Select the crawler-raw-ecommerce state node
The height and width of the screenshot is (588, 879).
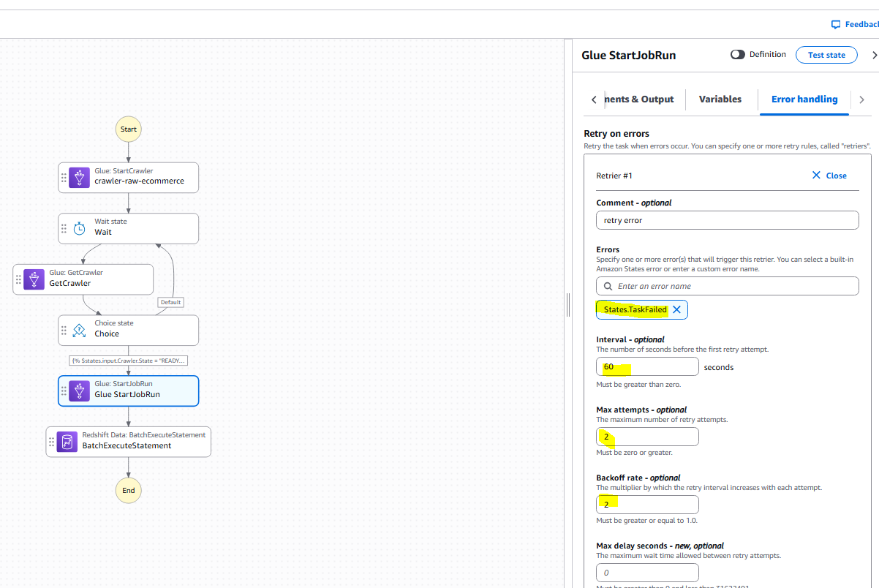pyautogui.click(x=129, y=178)
